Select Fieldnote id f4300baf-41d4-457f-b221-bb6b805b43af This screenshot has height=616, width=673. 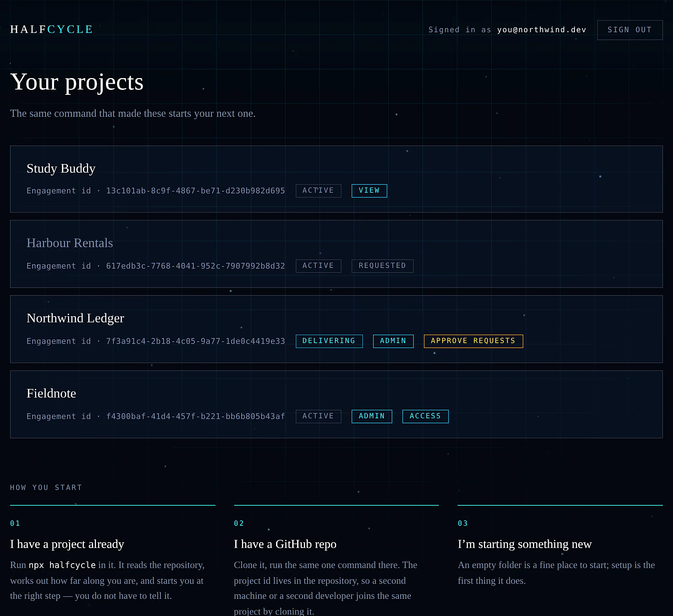point(195,417)
